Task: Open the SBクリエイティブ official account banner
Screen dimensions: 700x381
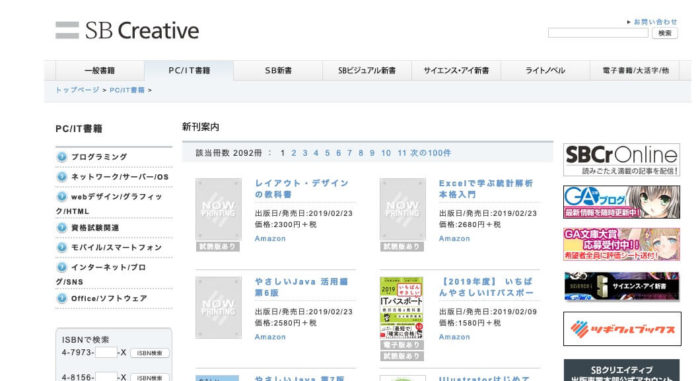Action: pyautogui.click(x=621, y=370)
